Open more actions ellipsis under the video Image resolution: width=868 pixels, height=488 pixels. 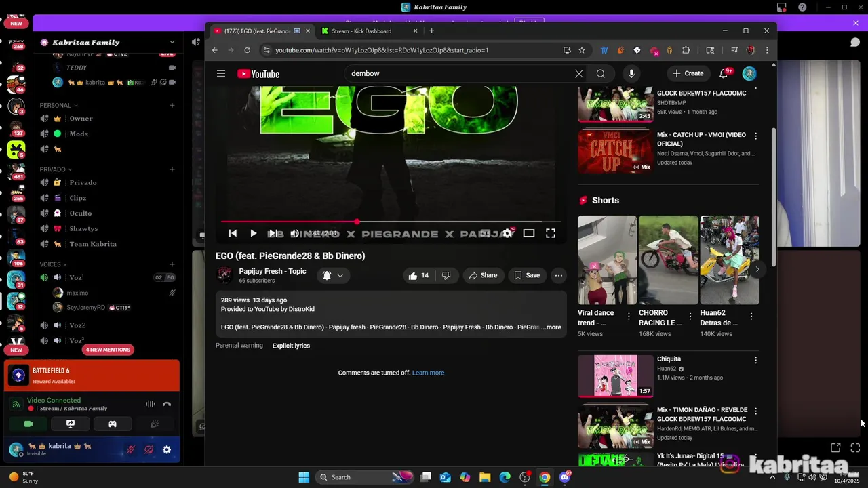click(558, 275)
